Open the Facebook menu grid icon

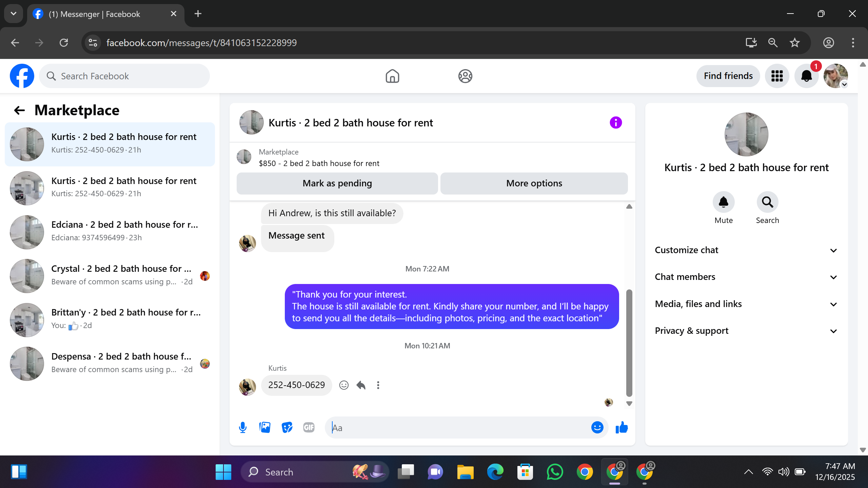click(x=777, y=76)
